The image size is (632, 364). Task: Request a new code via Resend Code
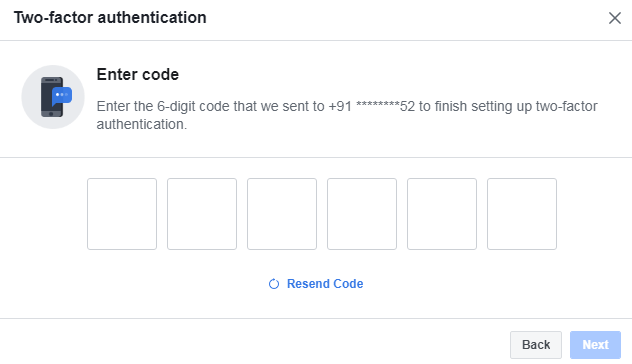[325, 284]
